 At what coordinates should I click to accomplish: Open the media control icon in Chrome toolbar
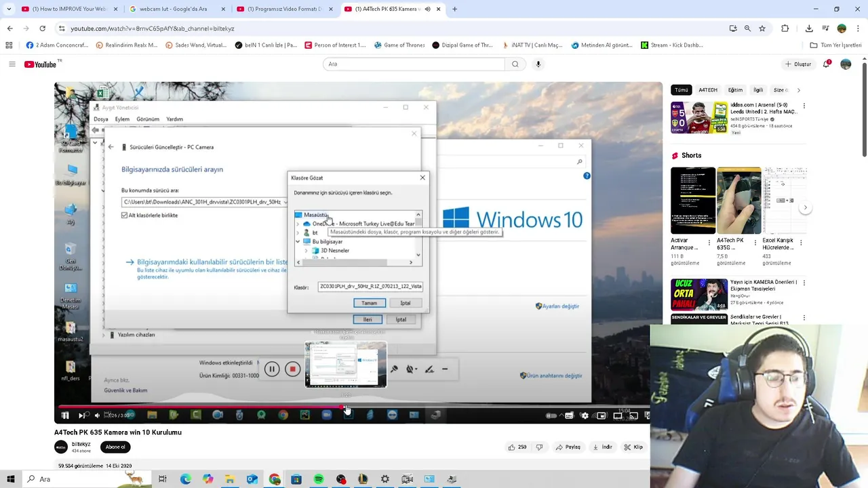point(825,28)
